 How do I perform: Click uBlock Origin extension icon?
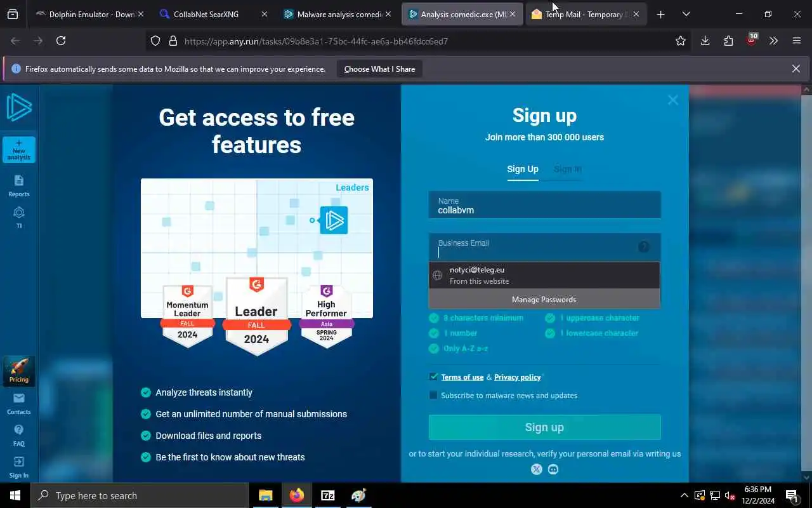click(x=752, y=41)
